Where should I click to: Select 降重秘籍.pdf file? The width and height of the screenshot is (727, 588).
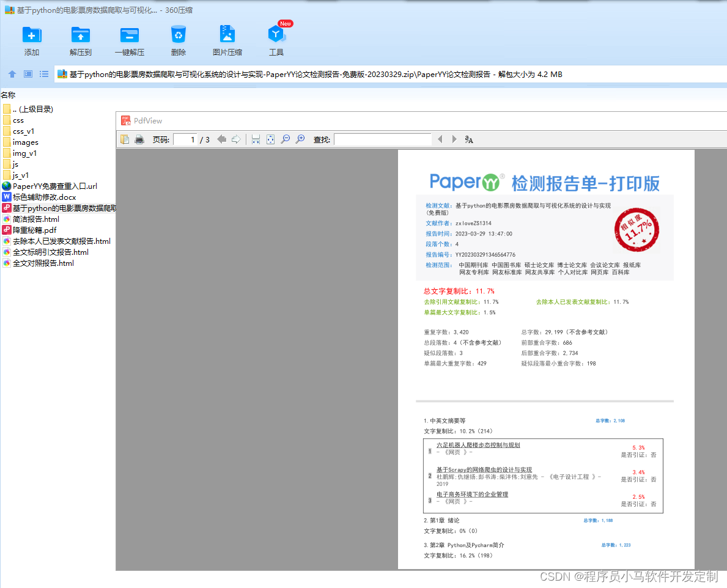click(30, 230)
